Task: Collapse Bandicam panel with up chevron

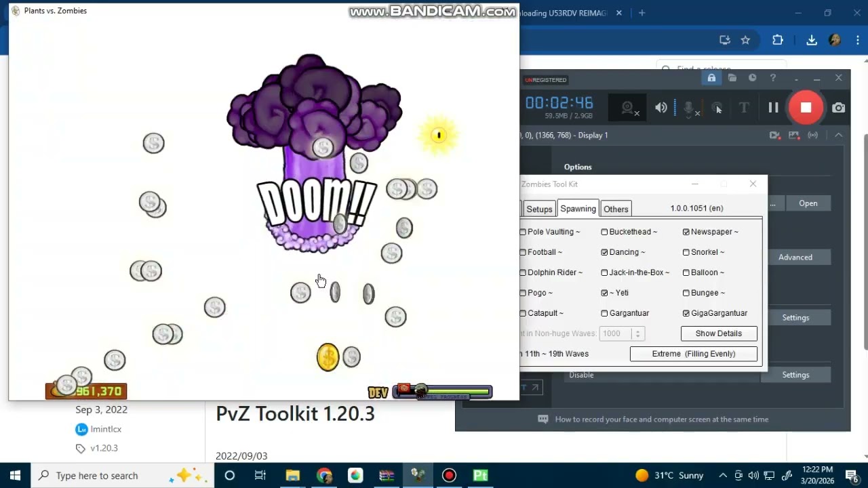Action: 839,135
